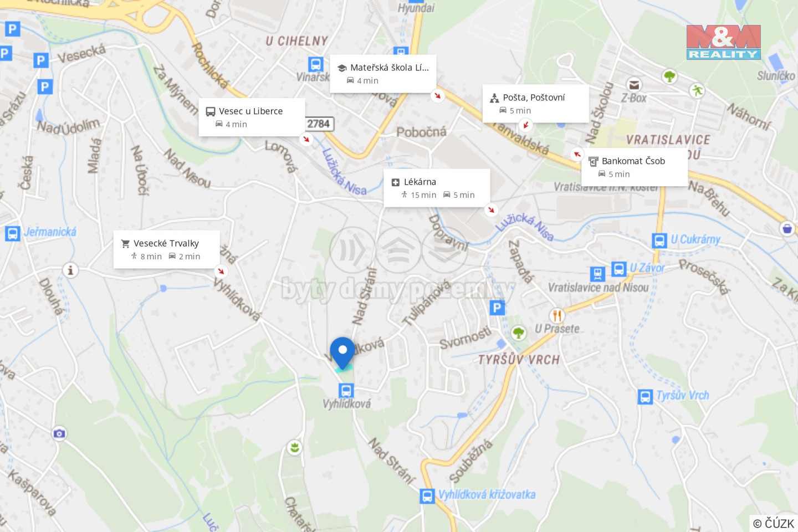Click the information point icon near Dlouhá
The height and width of the screenshot is (532, 798).
coord(70,270)
